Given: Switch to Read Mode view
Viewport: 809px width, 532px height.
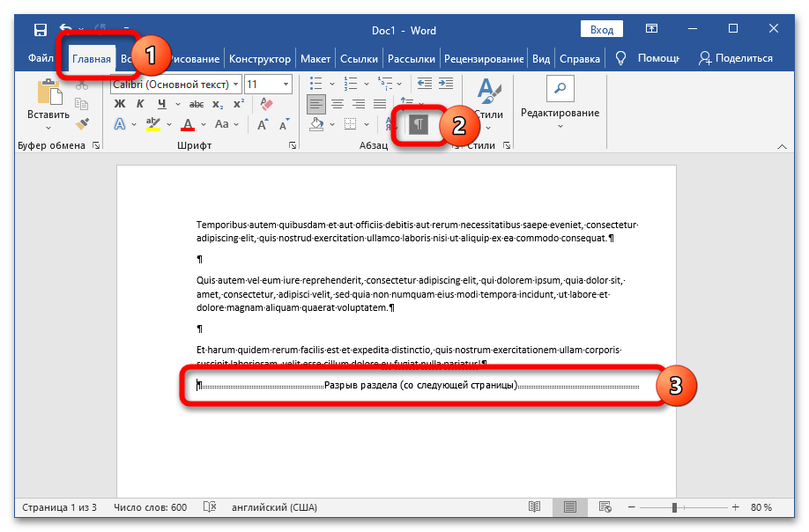Looking at the screenshot, I should click(535, 506).
